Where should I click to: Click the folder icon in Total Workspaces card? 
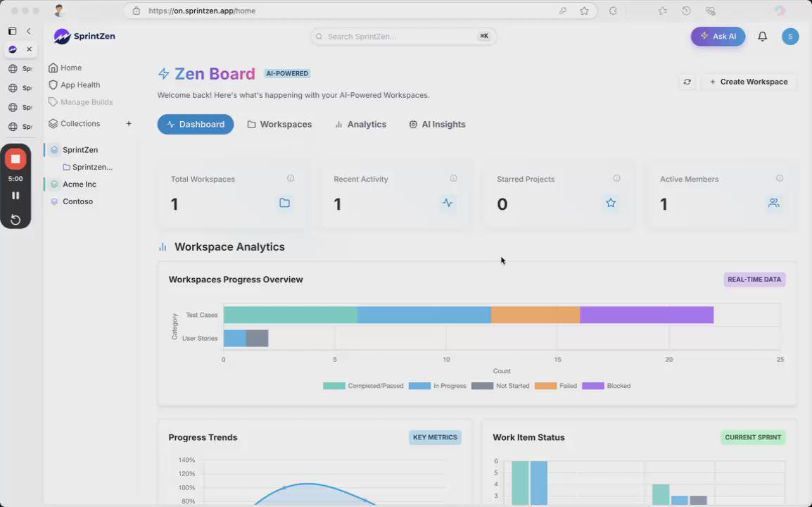(x=284, y=203)
